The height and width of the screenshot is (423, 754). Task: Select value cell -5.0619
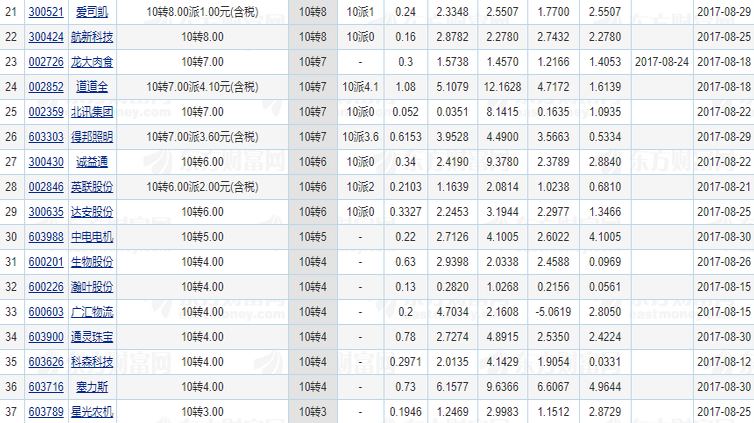point(553,312)
